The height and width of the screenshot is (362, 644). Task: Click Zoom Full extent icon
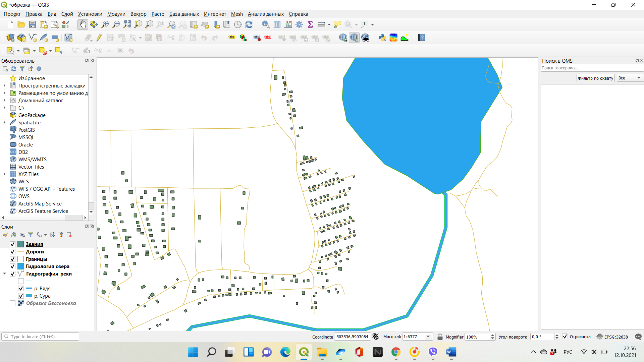(x=127, y=24)
